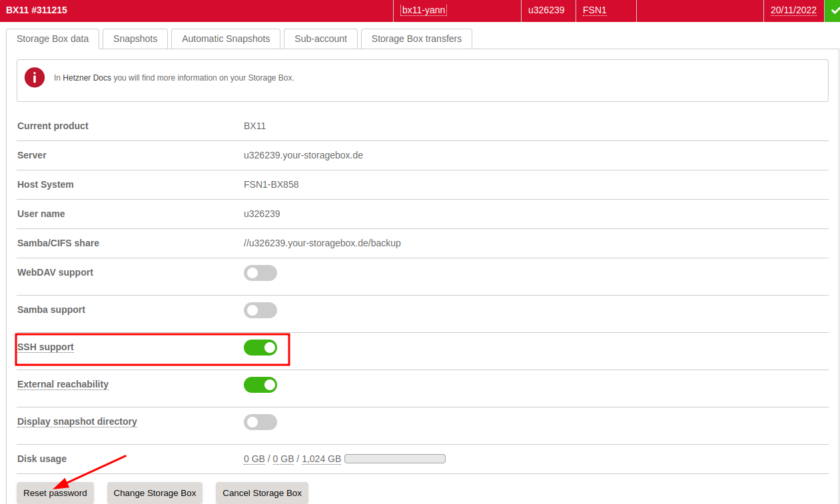Go to Storage Box transfers tab
Screen dimensions: 840x504
pos(416,39)
